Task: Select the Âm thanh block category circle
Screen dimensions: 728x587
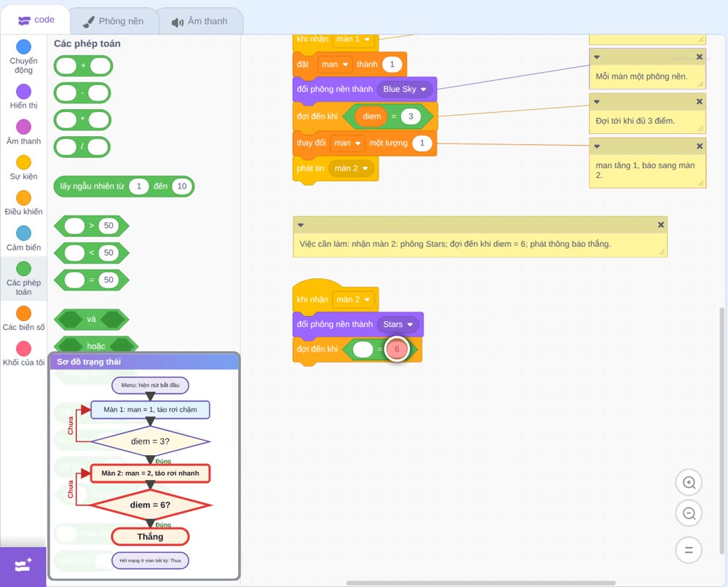Action: point(24,126)
